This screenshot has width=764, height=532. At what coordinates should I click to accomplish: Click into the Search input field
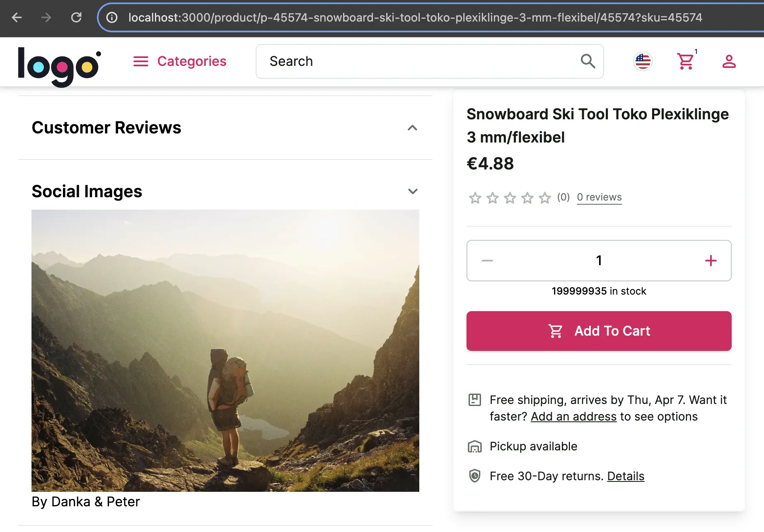pyautogui.click(x=418, y=61)
